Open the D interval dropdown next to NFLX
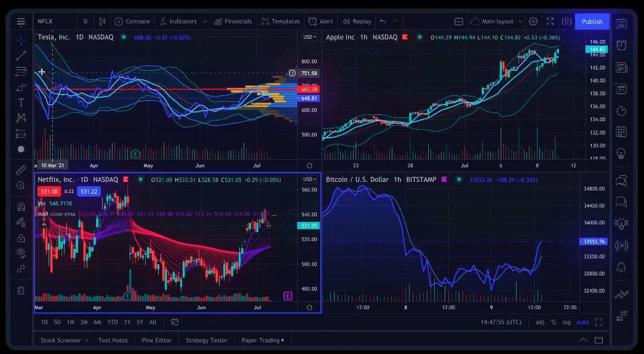Image resolution: width=644 pixels, height=354 pixels. point(85,20)
